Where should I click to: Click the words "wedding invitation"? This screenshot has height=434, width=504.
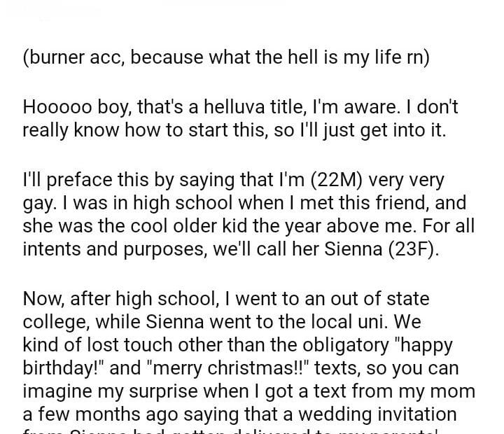pyautogui.click(x=377, y=412)
